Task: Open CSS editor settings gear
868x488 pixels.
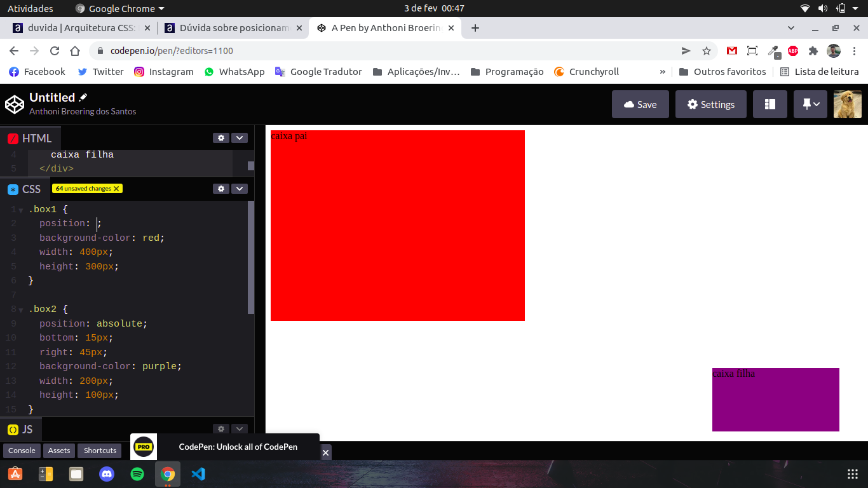Action: coord(221,189)
